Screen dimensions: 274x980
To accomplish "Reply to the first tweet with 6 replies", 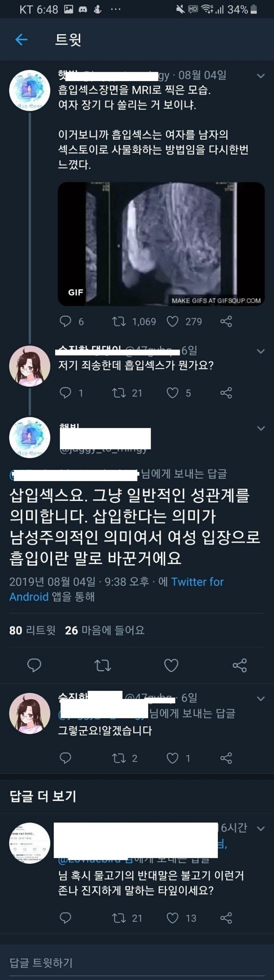I will click(x=65, y=321).
